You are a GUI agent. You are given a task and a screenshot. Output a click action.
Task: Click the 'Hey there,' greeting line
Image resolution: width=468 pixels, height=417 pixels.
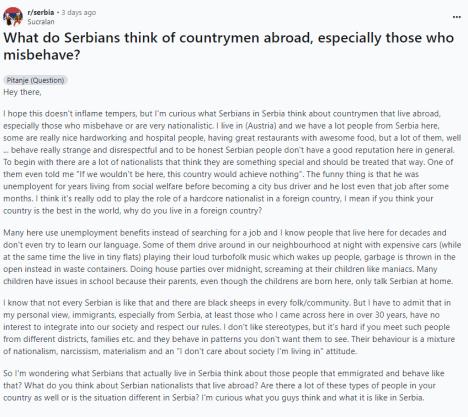[22, 92]
